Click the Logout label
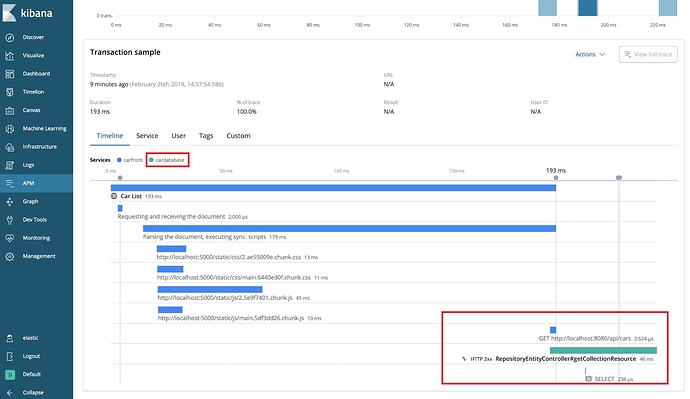The height and width of the screenshot is (399, 690). (x=31, y=356)
